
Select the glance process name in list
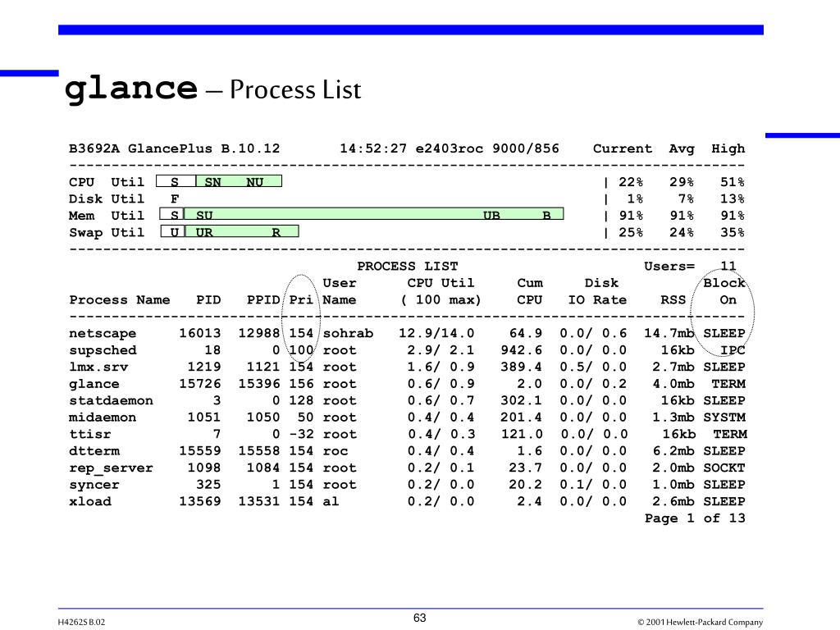pos(94,384)
